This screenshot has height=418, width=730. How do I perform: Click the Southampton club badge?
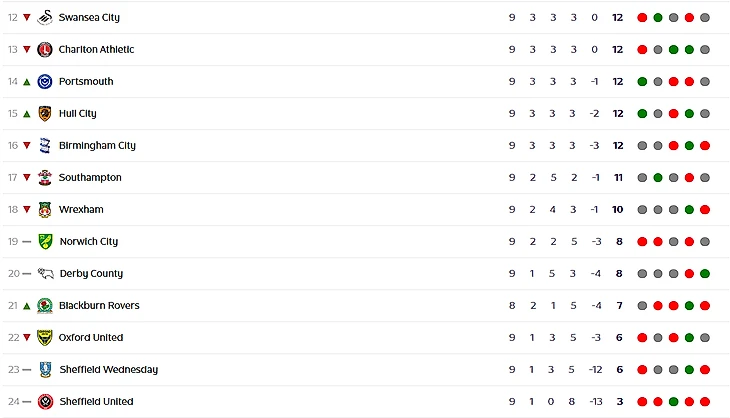(x=45, y=177)
